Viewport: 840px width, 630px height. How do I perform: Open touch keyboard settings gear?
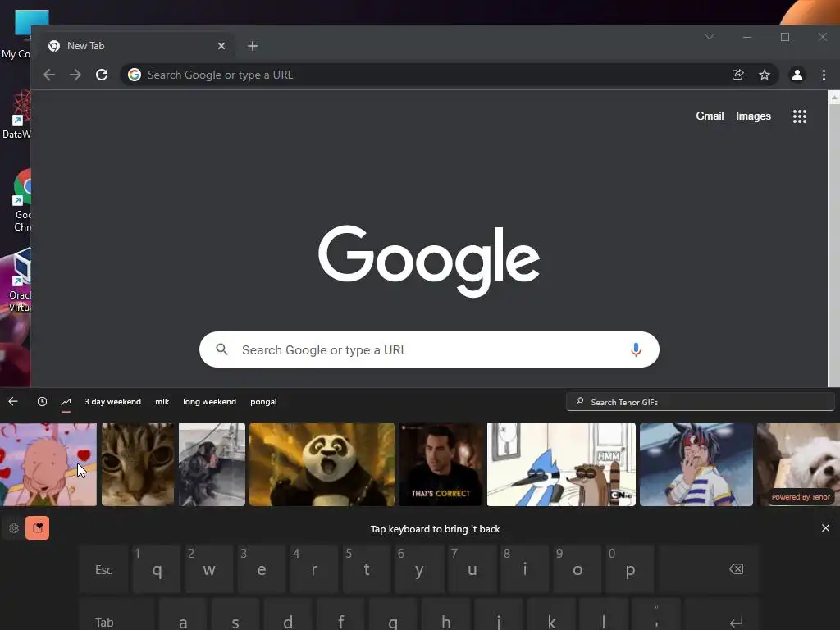pos(14,528)
